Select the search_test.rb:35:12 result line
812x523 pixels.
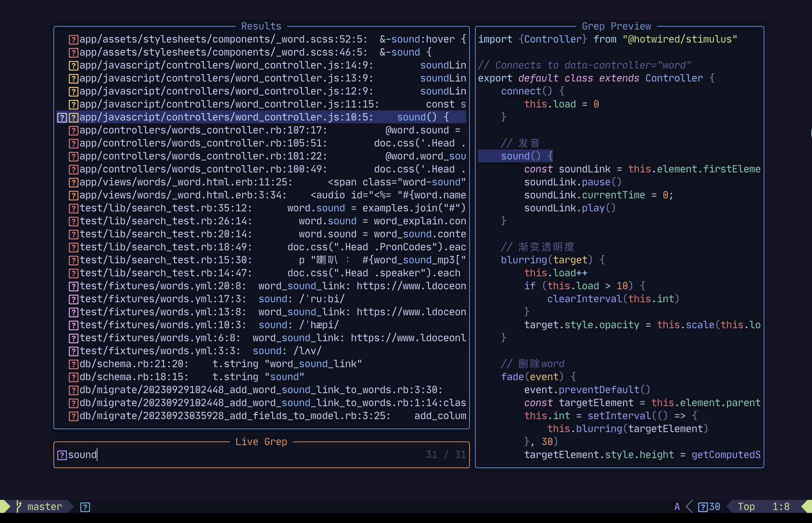(166, 208)
